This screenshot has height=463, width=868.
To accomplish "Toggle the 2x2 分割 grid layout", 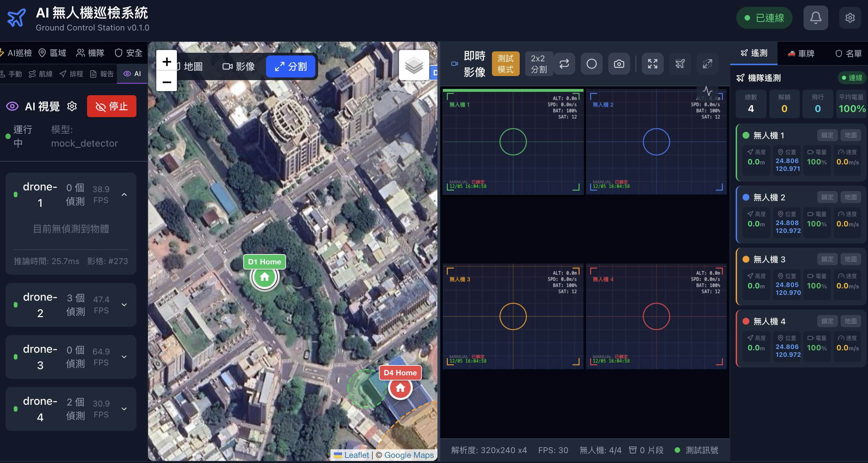I will (x=539, y=64).
